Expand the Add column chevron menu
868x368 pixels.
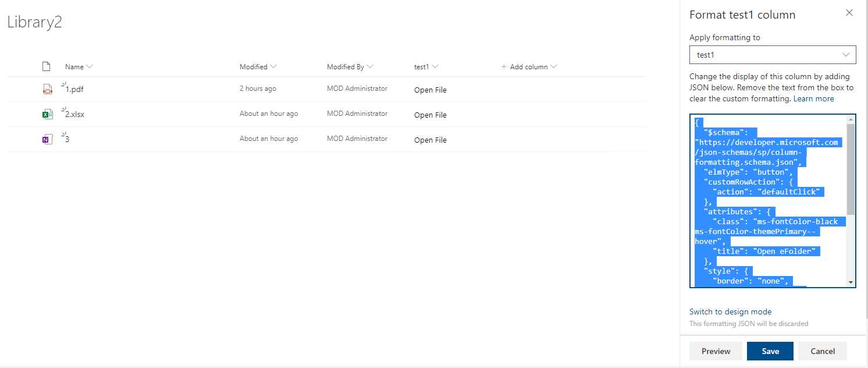click(553, 67)
